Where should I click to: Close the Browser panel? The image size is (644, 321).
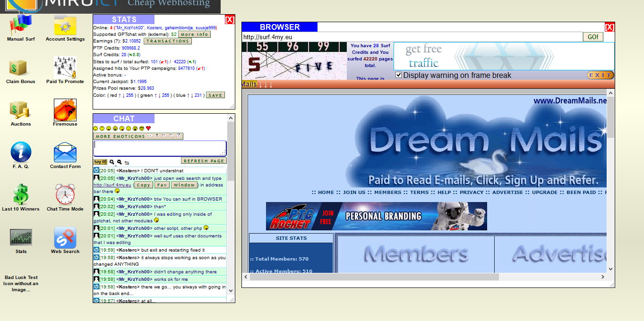610,27
